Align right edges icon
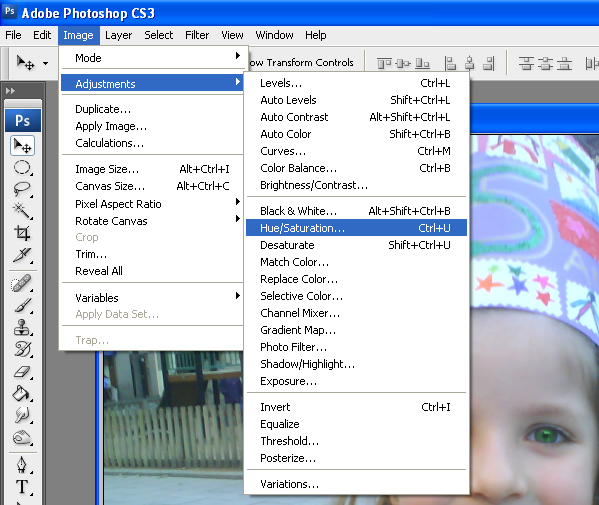This screenshot has height=505, width=599. (489, 63)
